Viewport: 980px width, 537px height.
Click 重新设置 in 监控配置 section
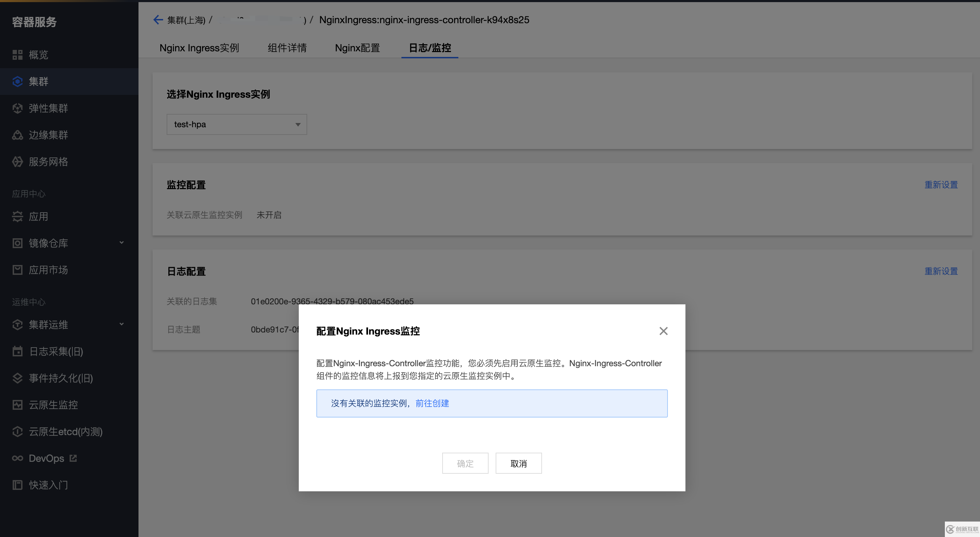(x=941, y=185)
